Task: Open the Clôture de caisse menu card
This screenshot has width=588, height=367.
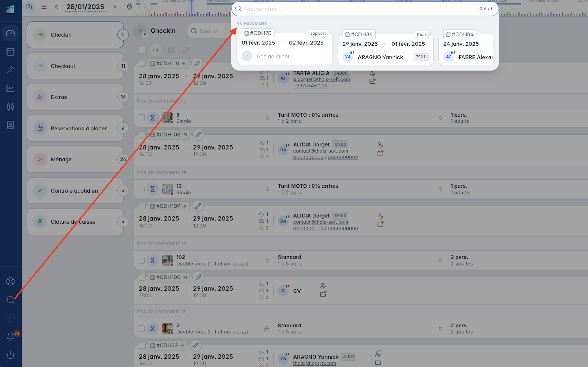Action: (75, 222)
